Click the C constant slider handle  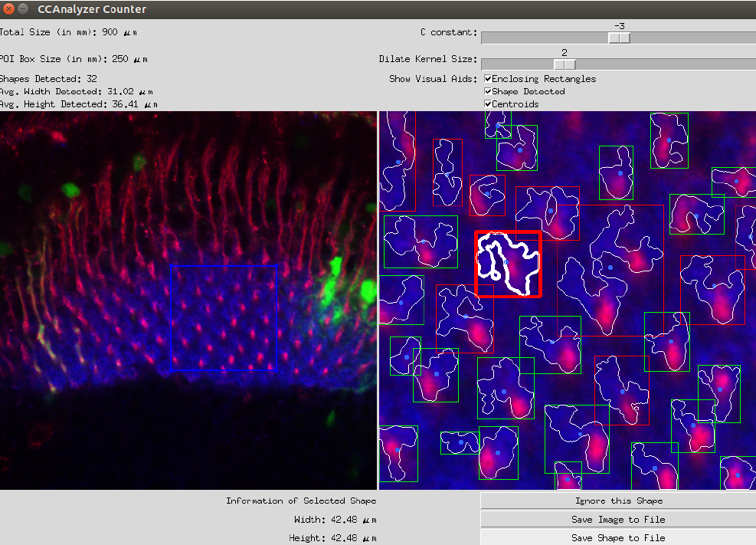coord(619,38)
